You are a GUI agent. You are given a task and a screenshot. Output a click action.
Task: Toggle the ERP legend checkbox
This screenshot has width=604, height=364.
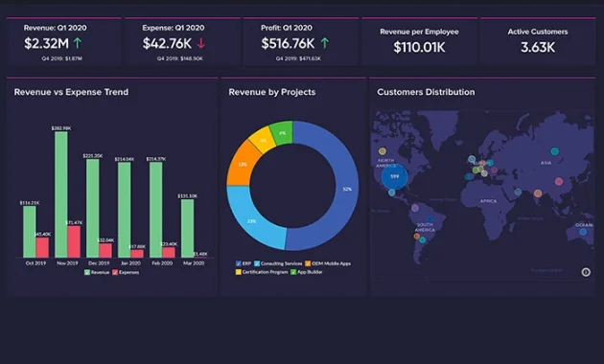(x=238, y=263)
